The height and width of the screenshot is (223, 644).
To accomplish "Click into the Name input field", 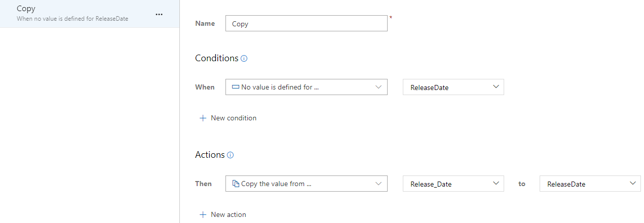I will [x=306, y=23].
